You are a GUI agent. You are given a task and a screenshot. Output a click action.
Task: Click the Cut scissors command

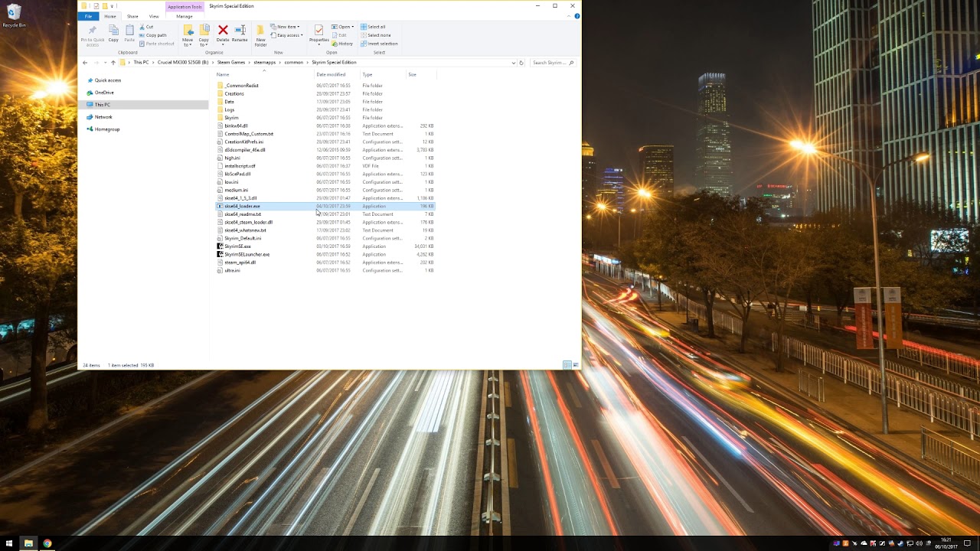coord(148,27)
